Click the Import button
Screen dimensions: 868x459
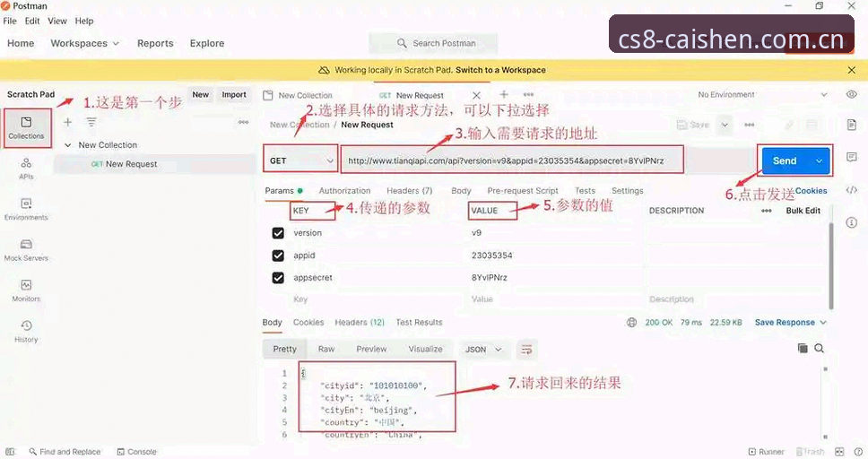(234, 95)
